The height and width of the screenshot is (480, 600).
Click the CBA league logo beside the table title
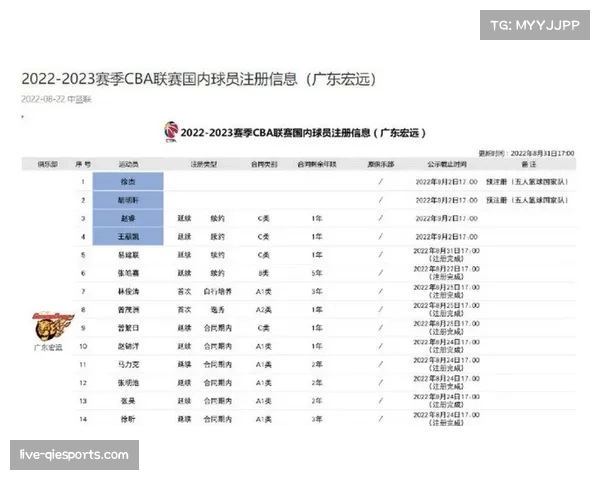click(x=171, y=132)
